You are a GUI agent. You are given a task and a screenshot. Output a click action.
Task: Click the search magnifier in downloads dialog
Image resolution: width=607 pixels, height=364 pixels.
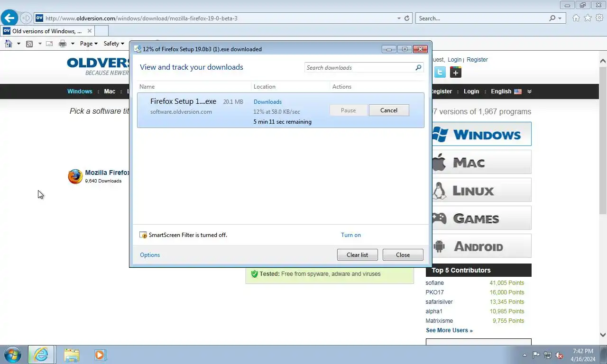pyautogui.click(x=418, y=67)
